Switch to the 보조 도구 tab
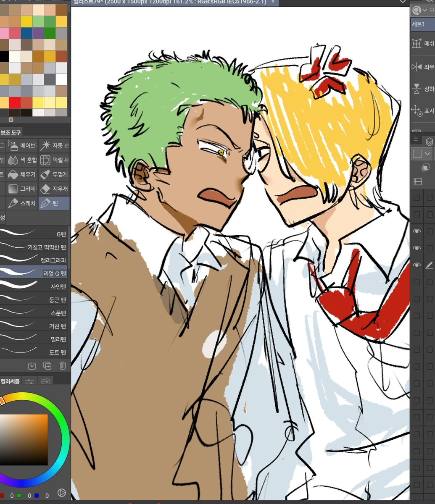The height and width of the screenshot is (504, 435). coord(11,132)
